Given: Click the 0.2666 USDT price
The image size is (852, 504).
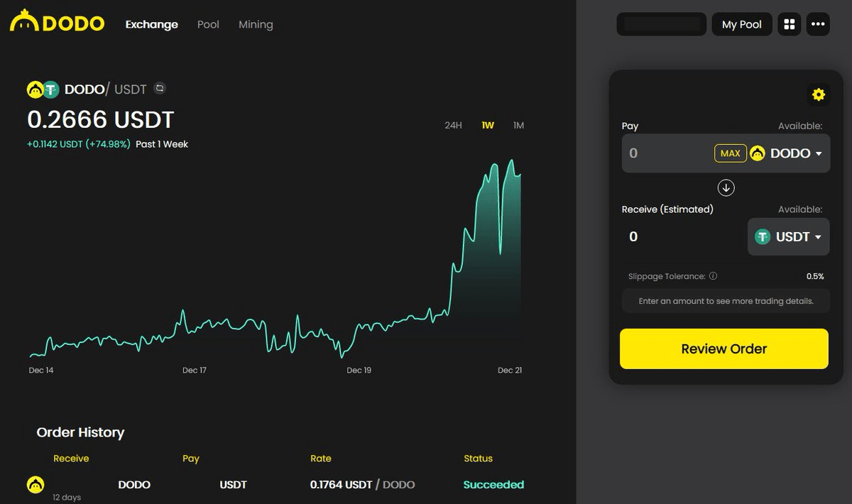Looking at the screenshot, I should [x=100, y=119].
